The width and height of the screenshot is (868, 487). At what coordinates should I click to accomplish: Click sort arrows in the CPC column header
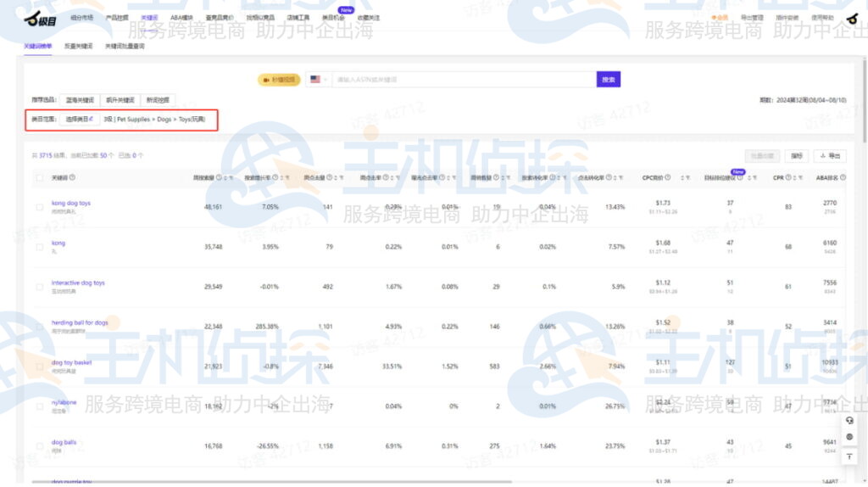(682, 178)
